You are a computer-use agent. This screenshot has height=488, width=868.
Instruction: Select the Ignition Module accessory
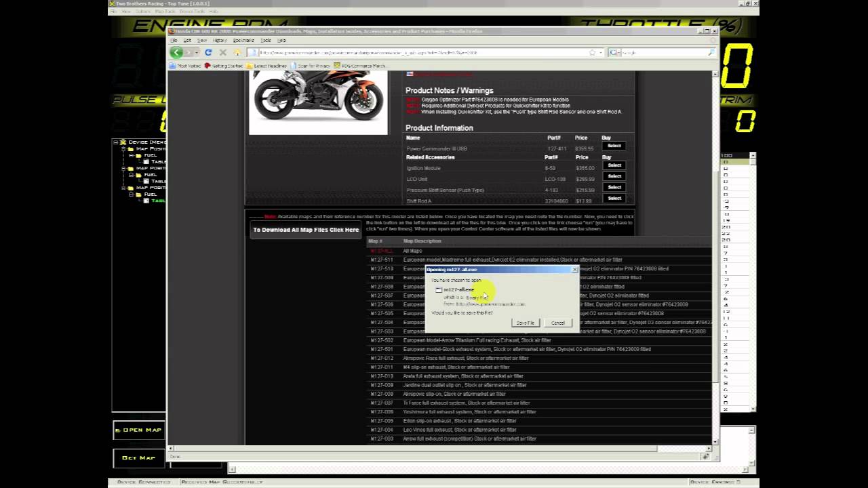[x=614, y=165]
